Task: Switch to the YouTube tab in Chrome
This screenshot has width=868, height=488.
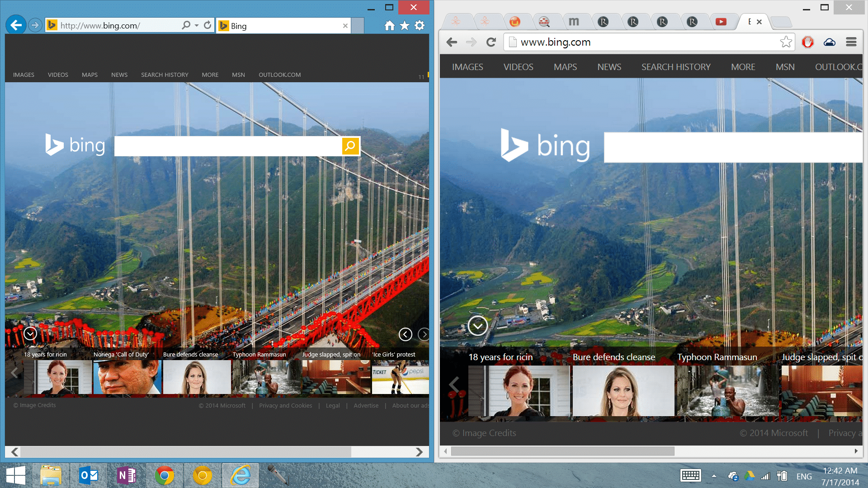Action: (x=721, y=22)
